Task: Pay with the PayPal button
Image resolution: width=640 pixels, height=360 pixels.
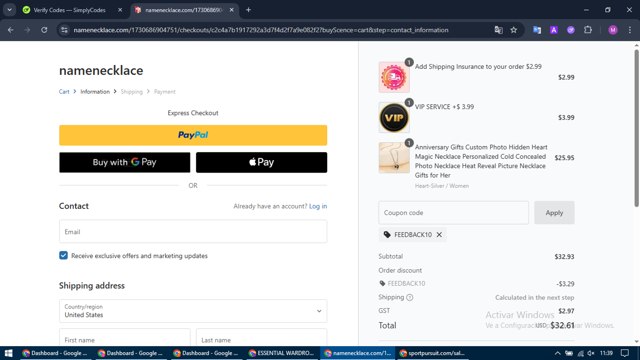Action: click(193, 135)
